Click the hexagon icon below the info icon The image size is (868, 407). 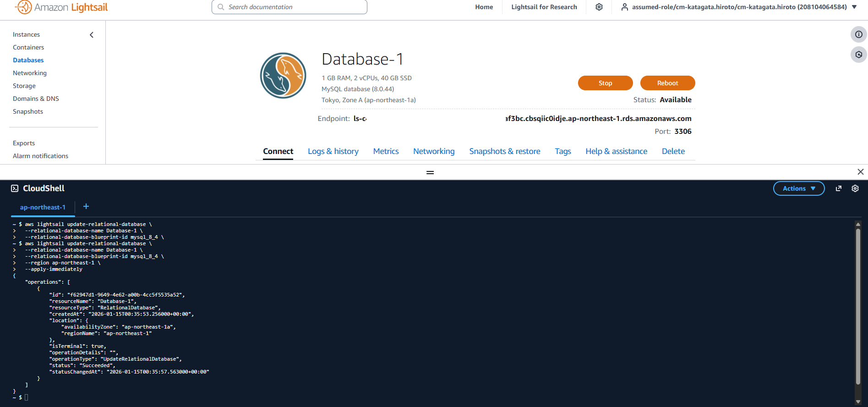859,55
